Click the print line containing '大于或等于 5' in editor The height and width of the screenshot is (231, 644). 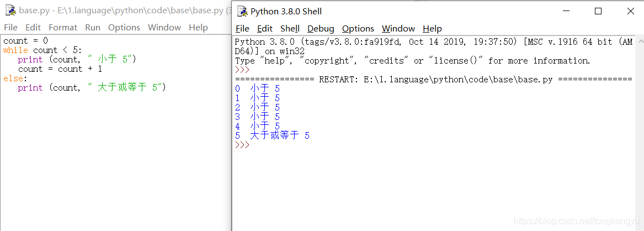(x=92, y=87)
